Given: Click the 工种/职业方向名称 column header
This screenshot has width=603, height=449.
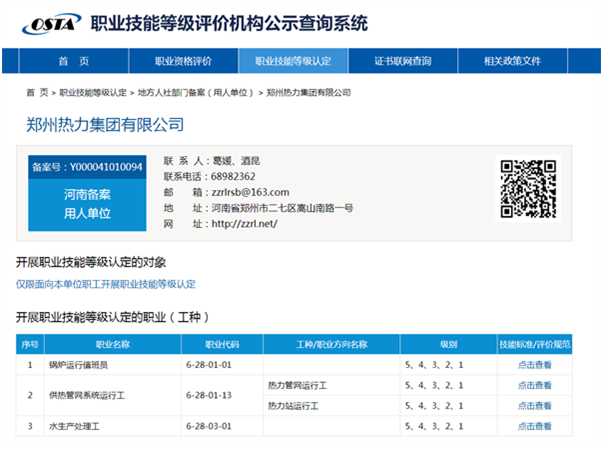Looking at the screenshot, I should (332, 344).
